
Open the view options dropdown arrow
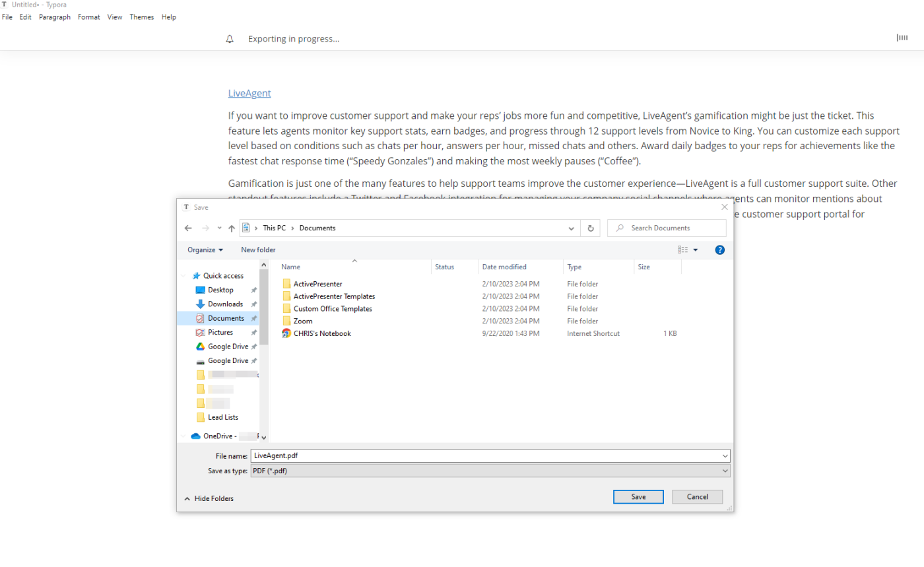(x=696, y=250)
